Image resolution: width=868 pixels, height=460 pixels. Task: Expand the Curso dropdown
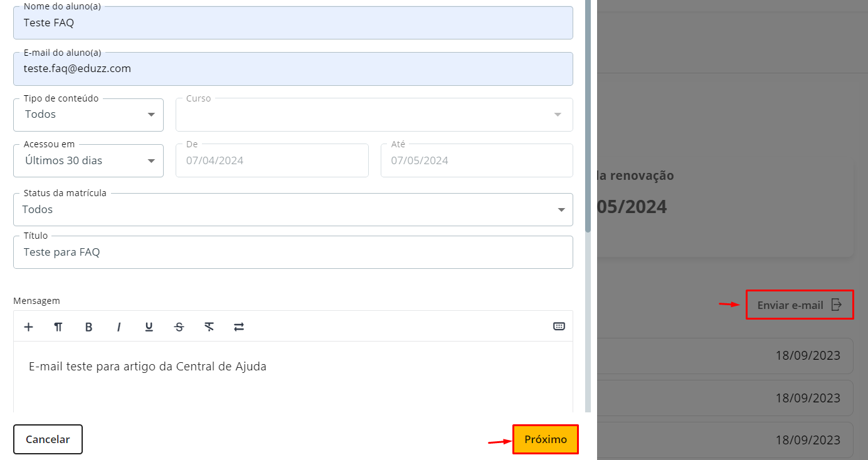(x=374, y=115)
